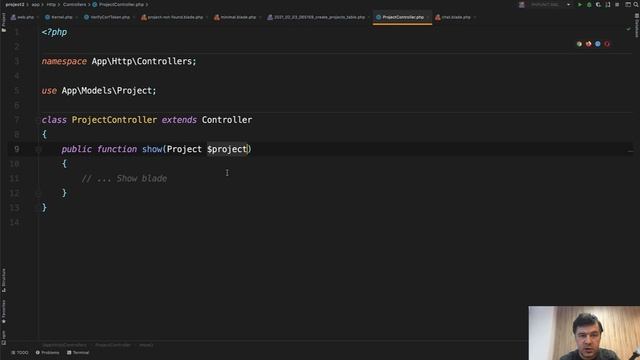Image resolution: width=640 pixels, height=360 pixels.
Task: Start debugging with the green bug icon
Action: [x=589, y=4]
